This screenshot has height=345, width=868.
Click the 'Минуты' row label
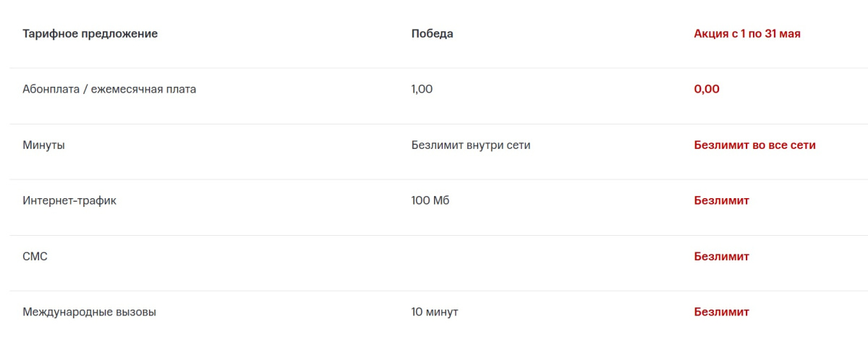tap(43, 145)
